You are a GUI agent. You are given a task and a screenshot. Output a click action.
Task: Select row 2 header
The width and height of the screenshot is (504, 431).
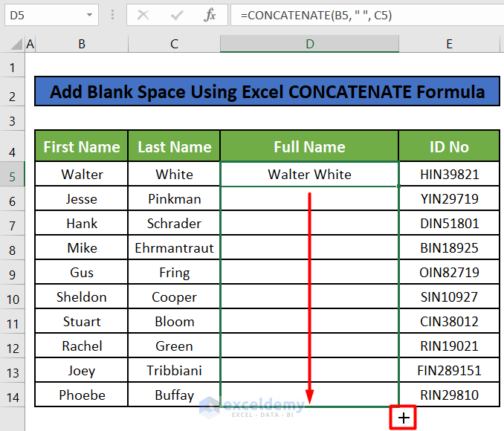coord(12,92)
